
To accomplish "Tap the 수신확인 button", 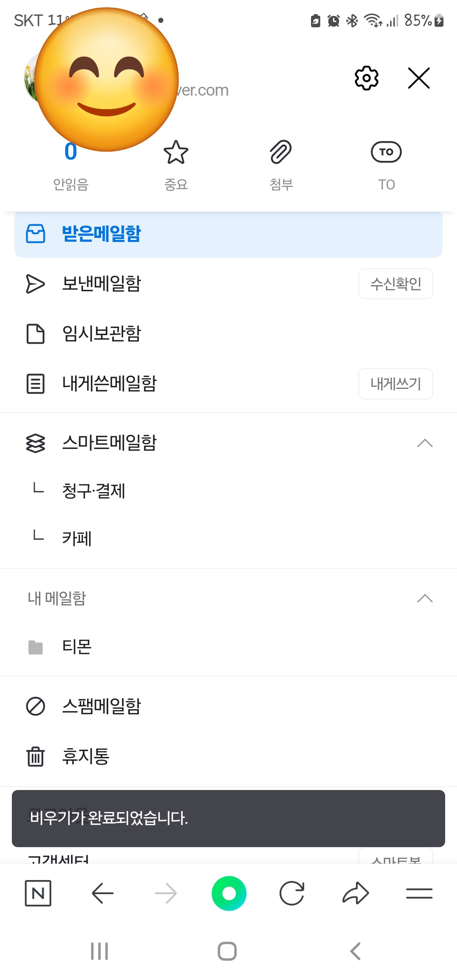I will pyautogui.click(x=396, y=284).
